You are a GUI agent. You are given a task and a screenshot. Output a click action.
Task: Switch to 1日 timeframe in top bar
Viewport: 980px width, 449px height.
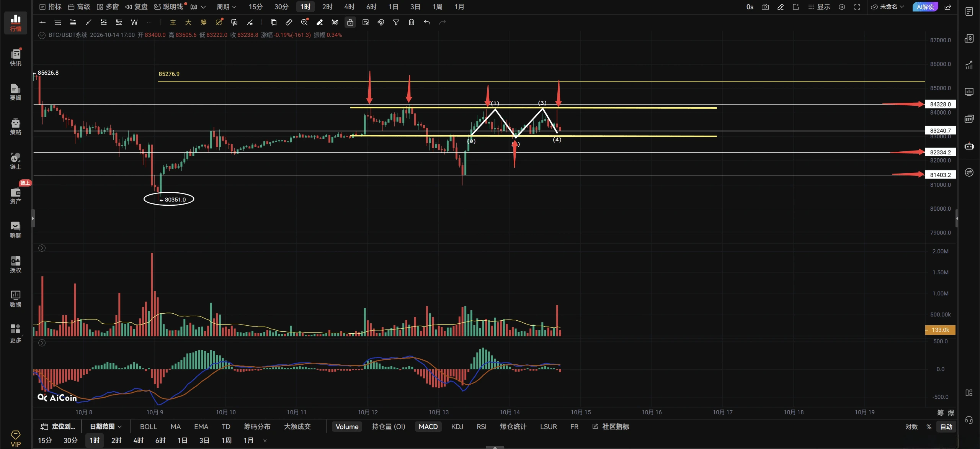click(393, 7)
